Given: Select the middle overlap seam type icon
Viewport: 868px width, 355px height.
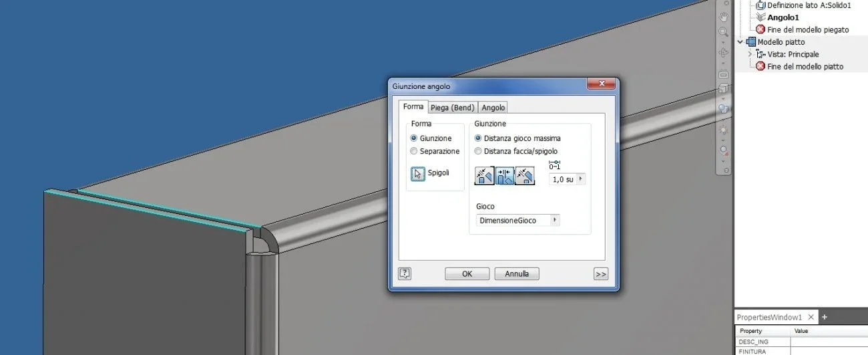Looking at the screenshot, I should (505, 176).
